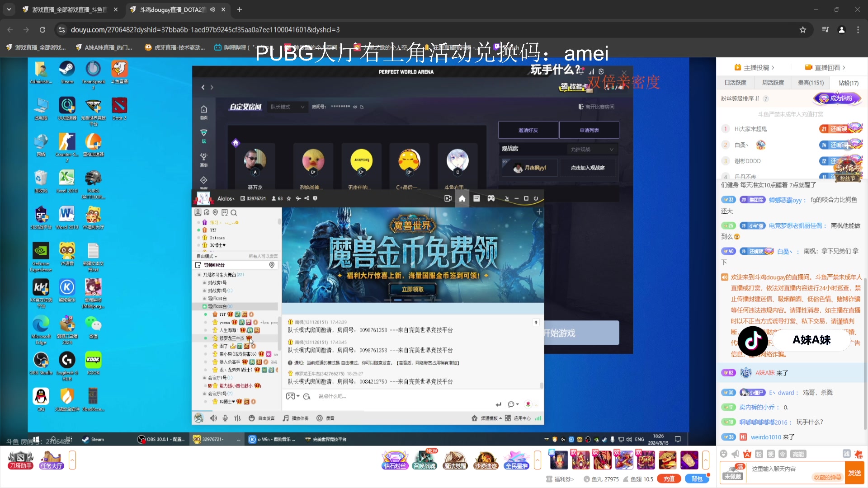Open the search icon above YY user list
Image resolution: width=868 pixels, height=488 pixels.
click(x=234, y=212)
